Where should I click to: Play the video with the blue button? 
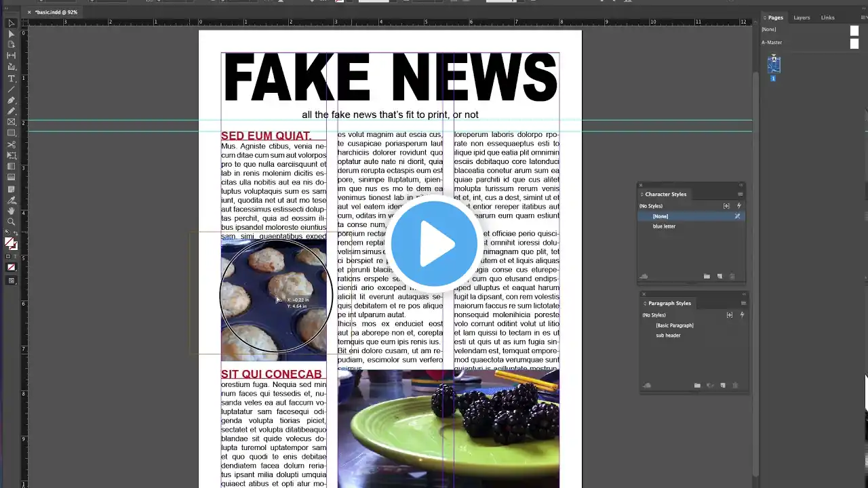click(x=434, y=244)
